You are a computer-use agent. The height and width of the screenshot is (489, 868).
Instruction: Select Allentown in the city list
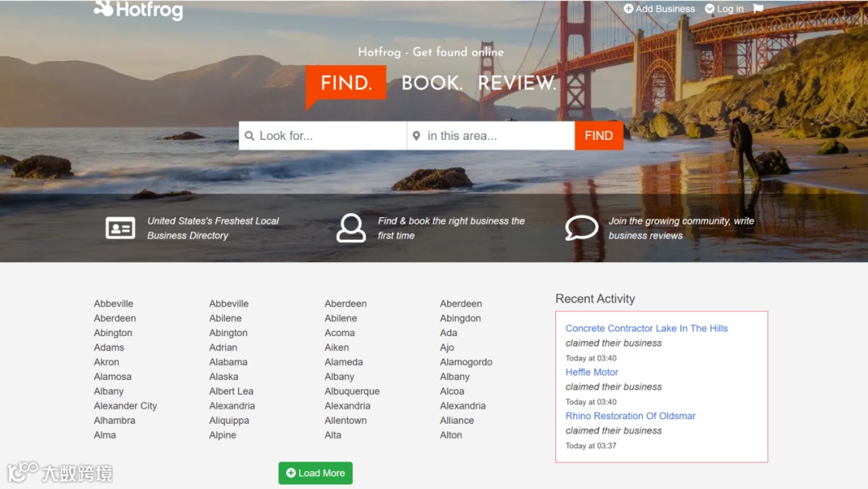346,421
